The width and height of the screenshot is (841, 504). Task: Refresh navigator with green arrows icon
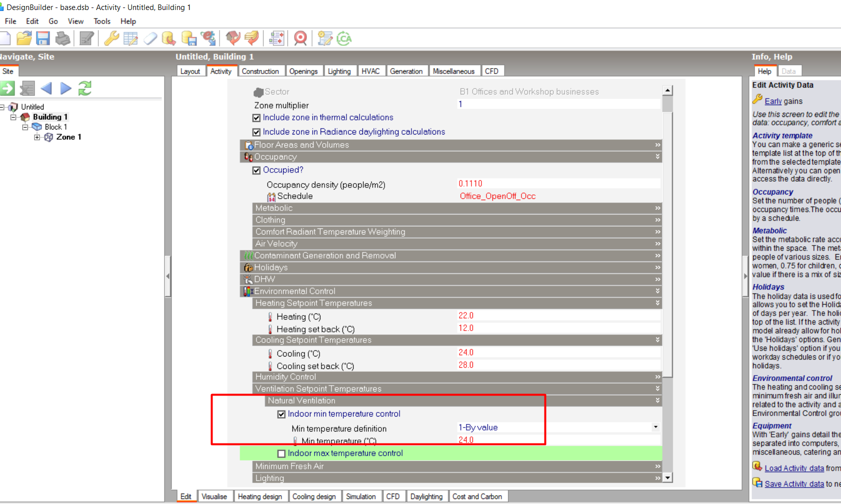pos(85,88)
